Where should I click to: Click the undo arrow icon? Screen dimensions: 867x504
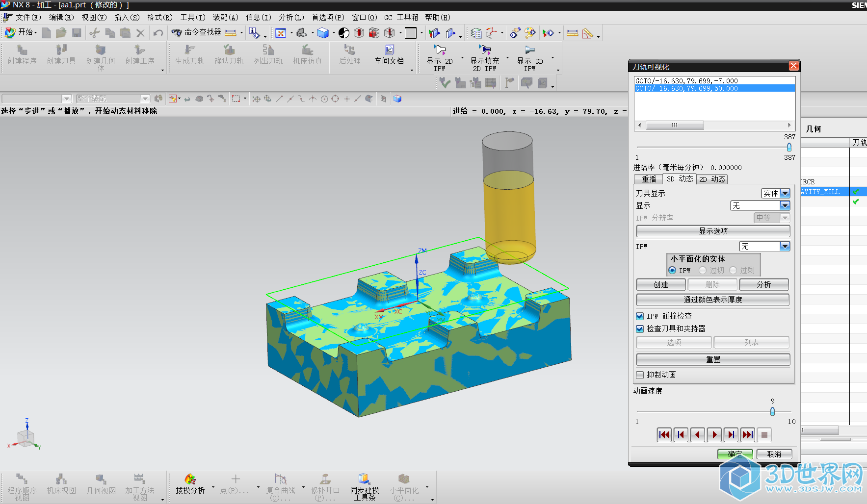tap(158, 33)
